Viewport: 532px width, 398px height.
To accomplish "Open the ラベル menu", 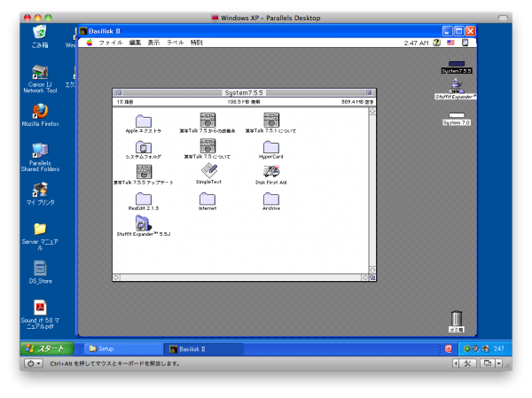I will coord(175,43).
